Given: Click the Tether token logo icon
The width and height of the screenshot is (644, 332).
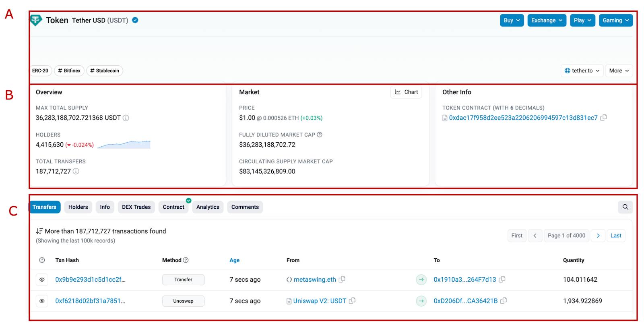Looking at the screenshot, I should point(36,20).
